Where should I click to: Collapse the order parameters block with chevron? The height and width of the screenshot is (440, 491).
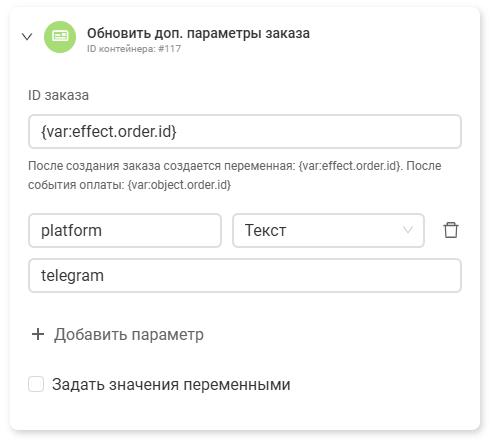click(27, 36)
